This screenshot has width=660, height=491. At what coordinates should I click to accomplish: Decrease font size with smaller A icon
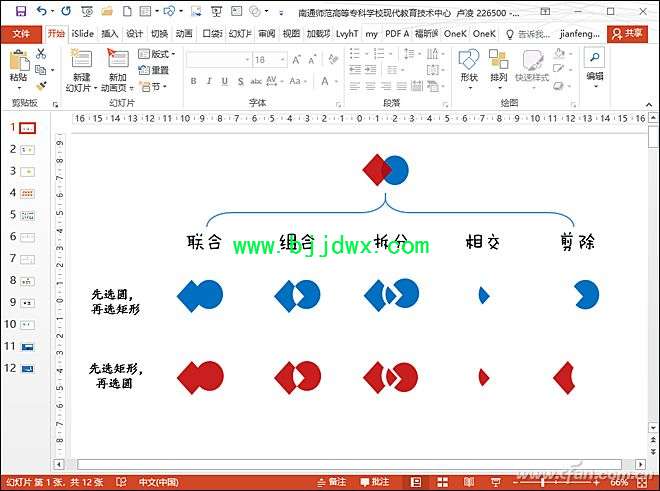click(x=312, y=60)
